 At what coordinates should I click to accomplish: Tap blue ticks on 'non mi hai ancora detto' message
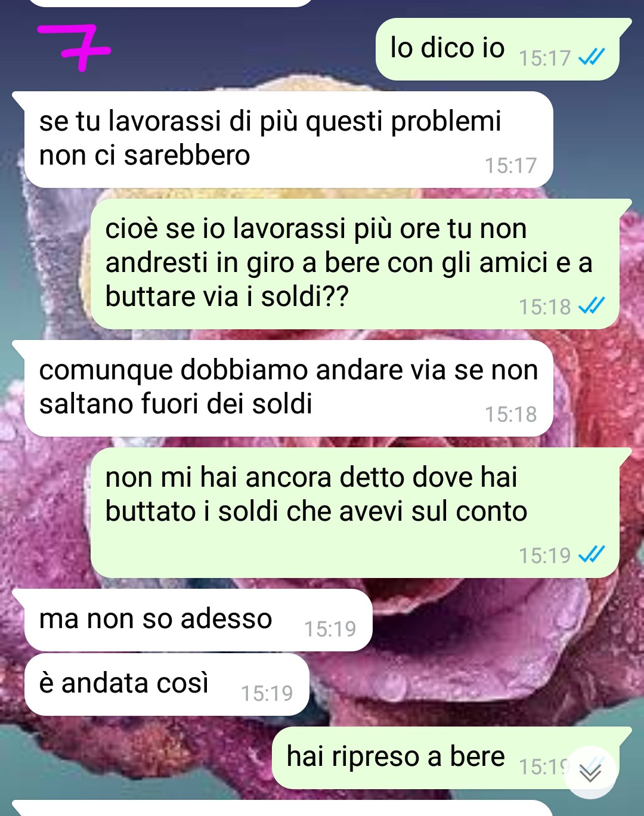click(x=592, y=555)
